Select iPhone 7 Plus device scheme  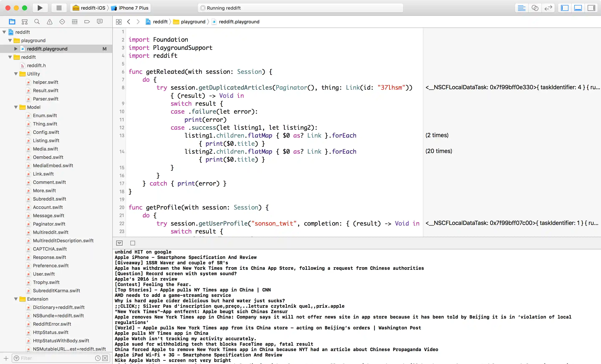[x=133, y=8]
